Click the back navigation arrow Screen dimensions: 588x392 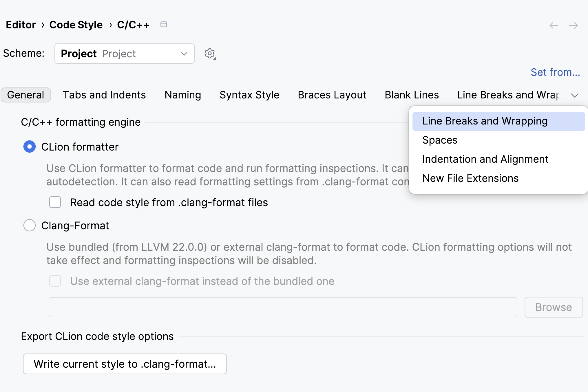pos(554,25)
